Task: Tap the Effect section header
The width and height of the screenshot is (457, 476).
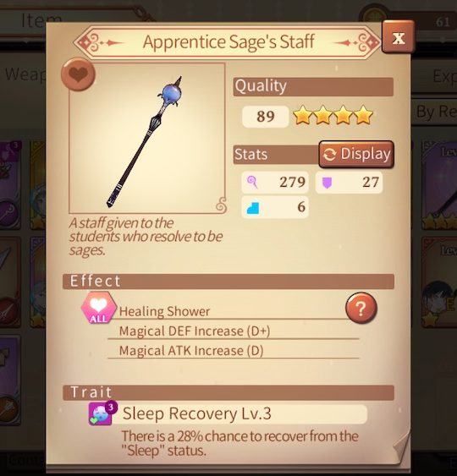Action: (228, 281)
